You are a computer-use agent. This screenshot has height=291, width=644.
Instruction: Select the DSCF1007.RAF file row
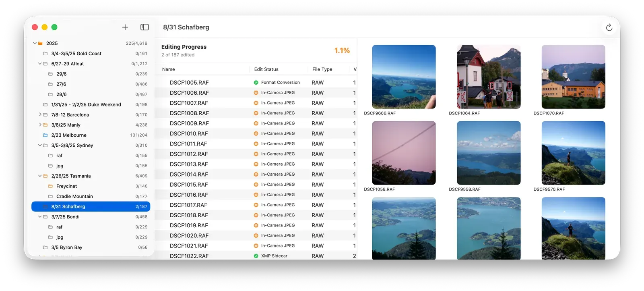[256, 103]
